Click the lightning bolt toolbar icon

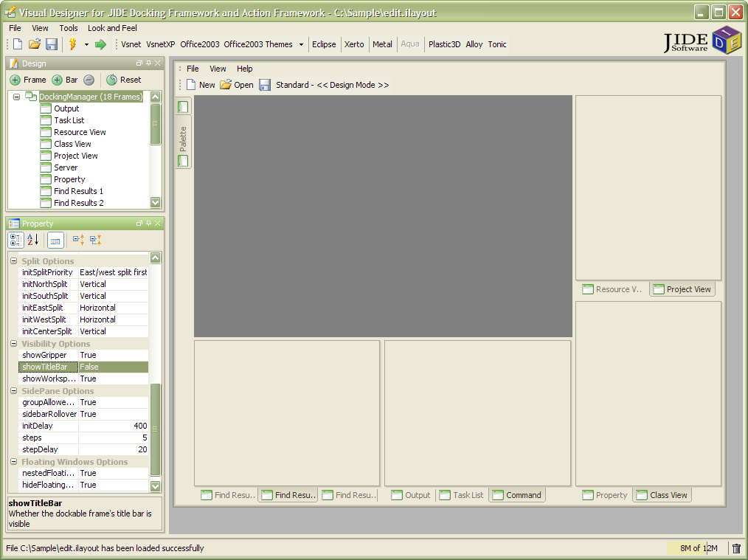[72, 44]
